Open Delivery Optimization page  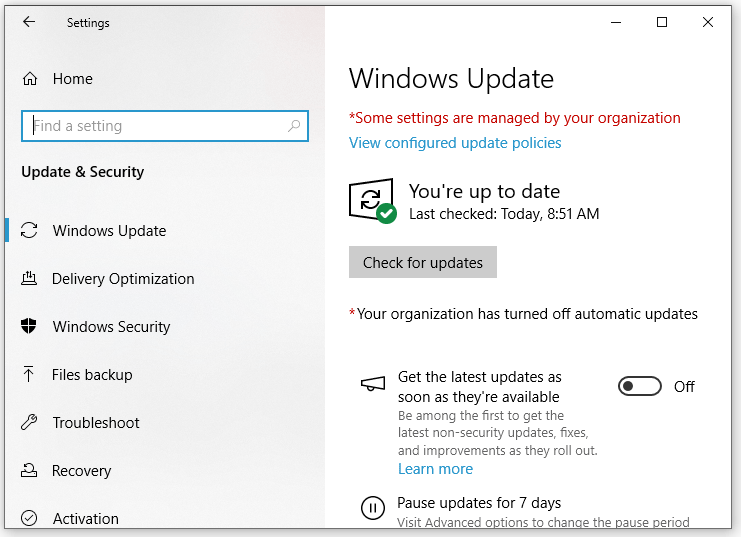click(123, 278)
